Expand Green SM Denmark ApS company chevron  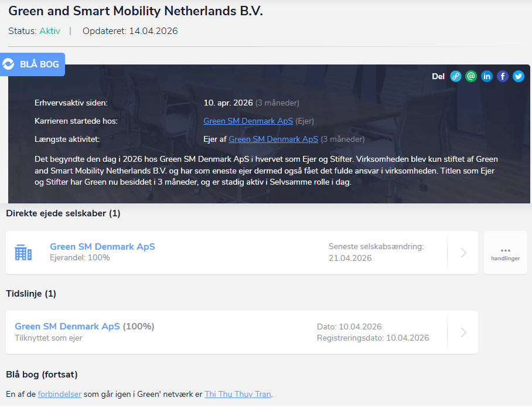[463, 253]
